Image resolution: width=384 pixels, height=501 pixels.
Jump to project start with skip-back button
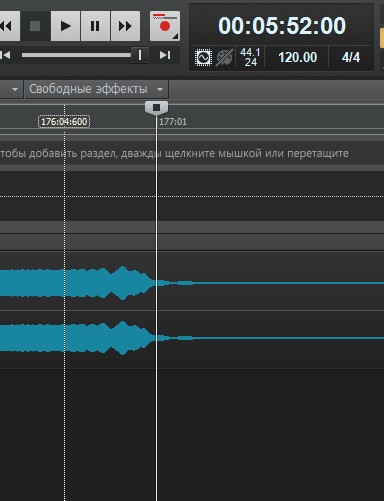(5, 55)
